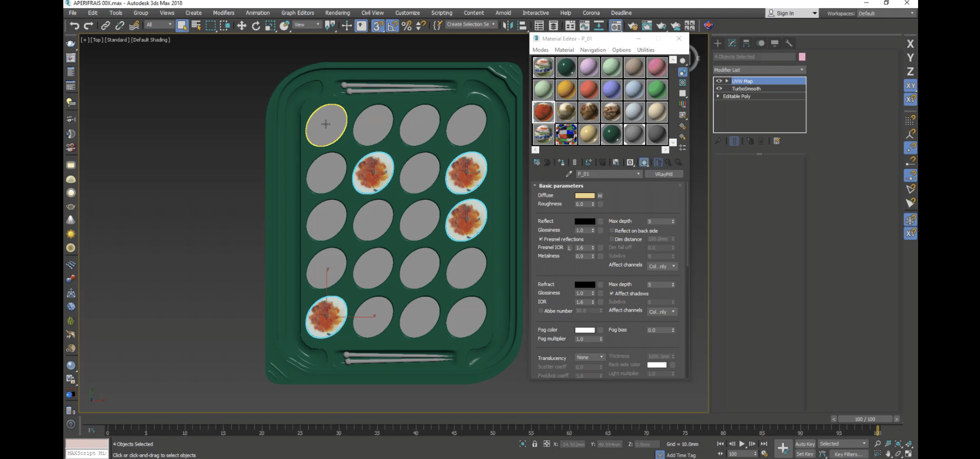Open the Diffuse color swatch

coord(585,195)
